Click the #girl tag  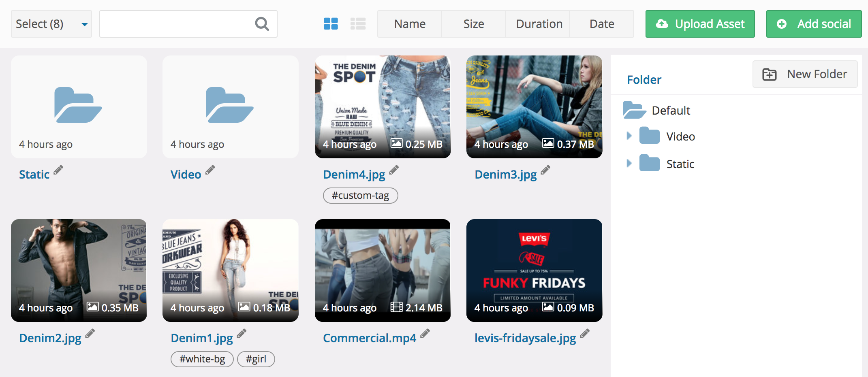[256, 359]
